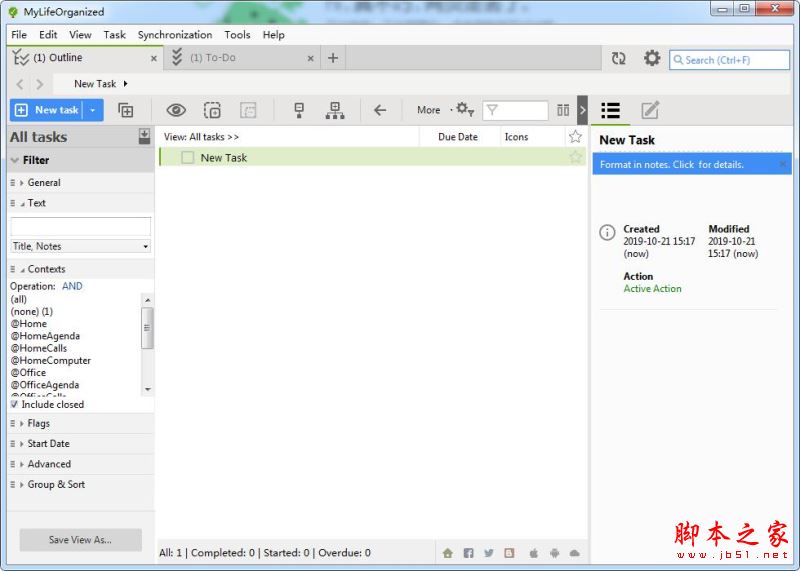Switch to the properties list icon tab
800x571 pixels.
click(611, 110)
